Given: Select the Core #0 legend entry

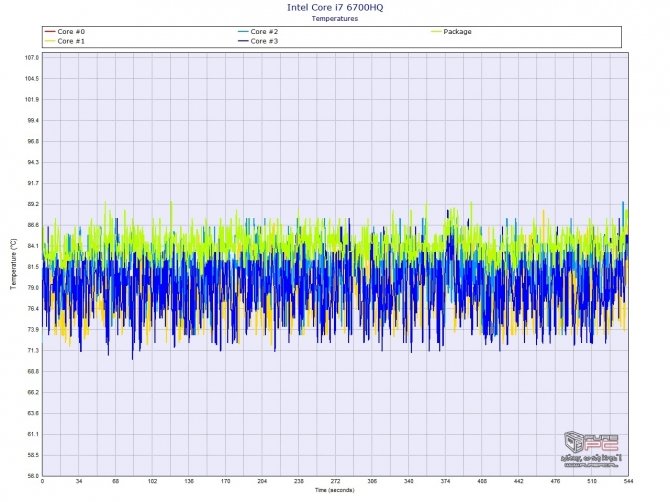Looking at the screenshot, I should [65, 32].
